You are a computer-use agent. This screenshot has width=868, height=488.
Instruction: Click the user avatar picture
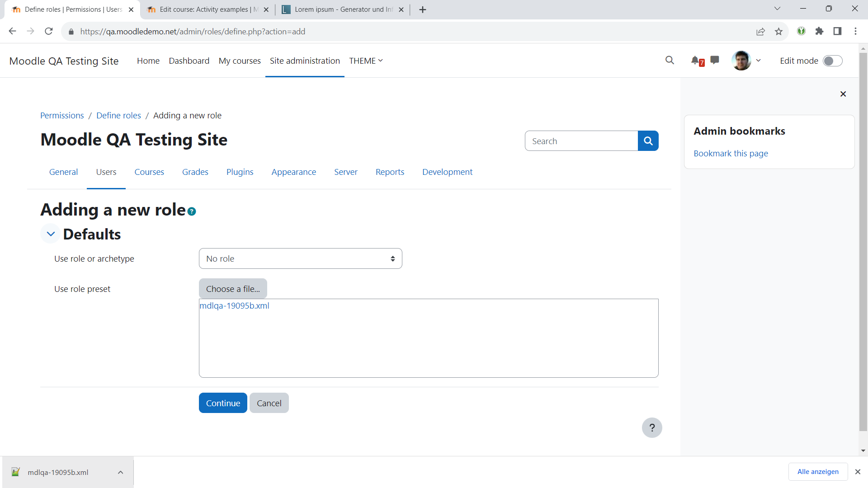(x=741, y=61)
